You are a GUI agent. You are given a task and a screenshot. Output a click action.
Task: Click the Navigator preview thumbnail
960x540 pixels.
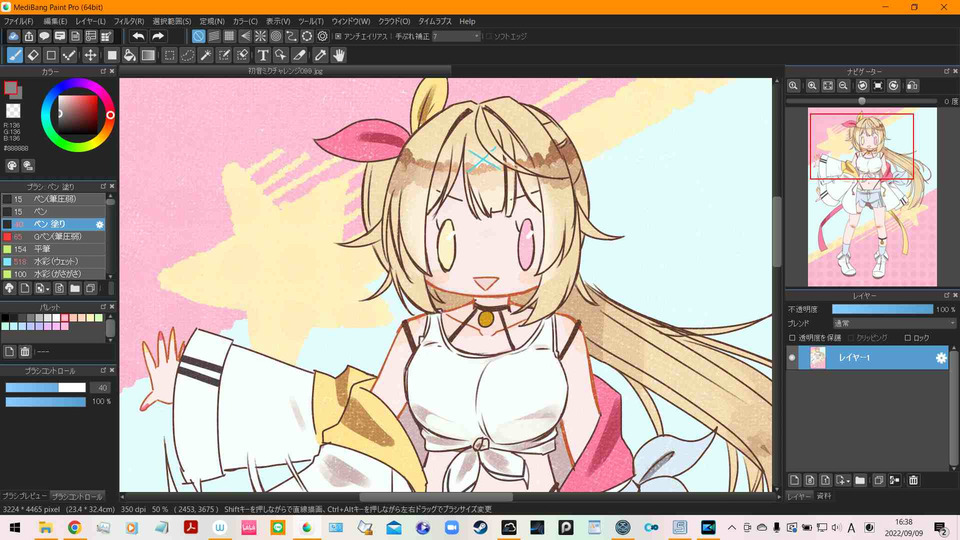coord(872,197)
